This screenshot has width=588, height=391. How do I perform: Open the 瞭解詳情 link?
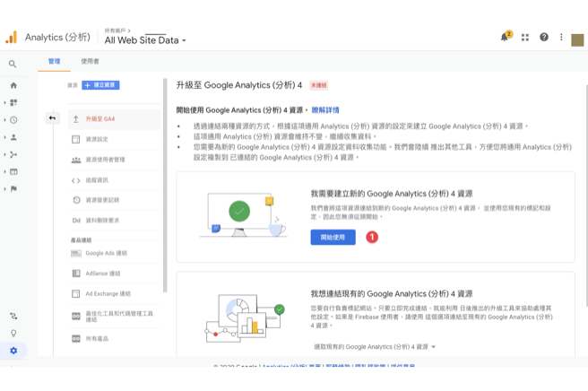[325, 110]
